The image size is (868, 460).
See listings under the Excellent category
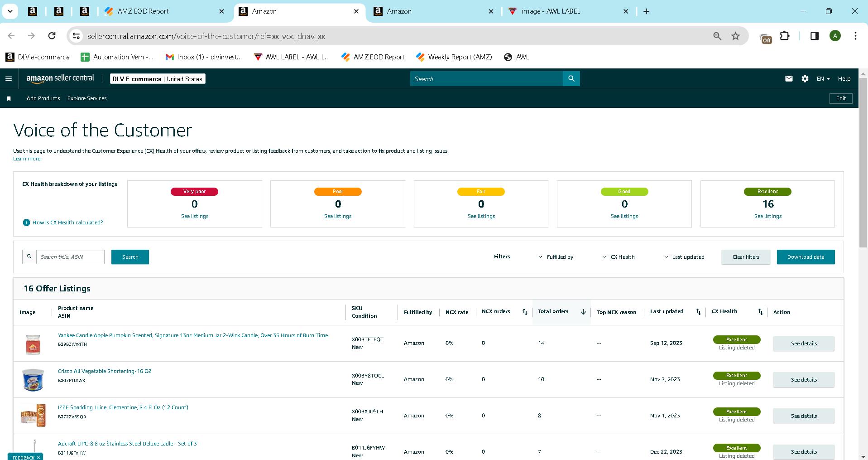(767, 216)
